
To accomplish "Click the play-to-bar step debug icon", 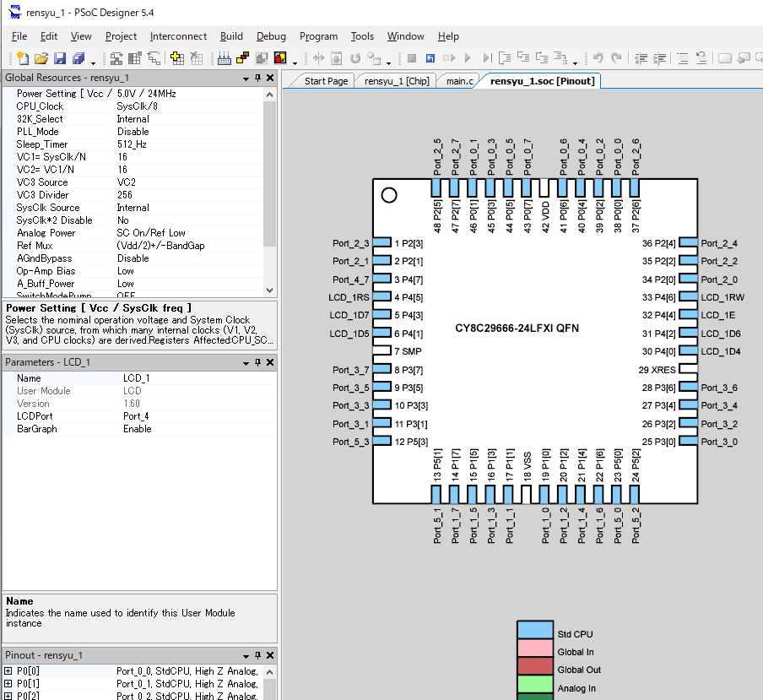I will coord(487,58).
